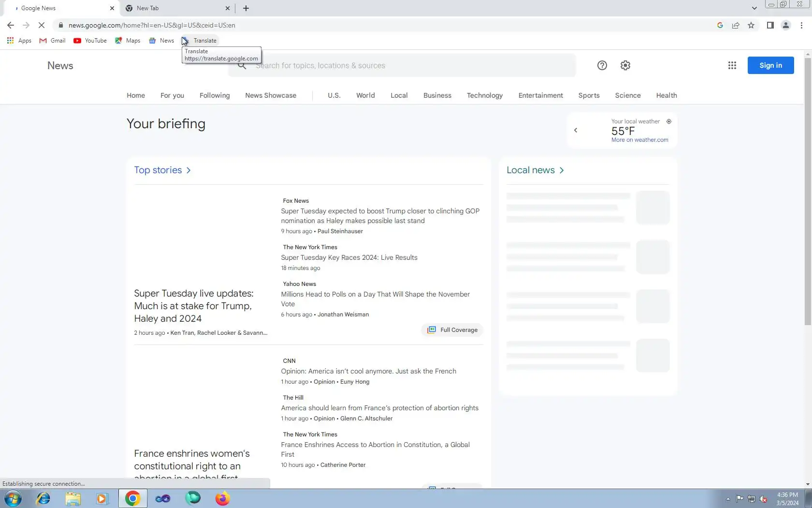This screenshot has width=812, height=508.
Task: Open the media player taskbar icon
Action: [x=102, y=498]
